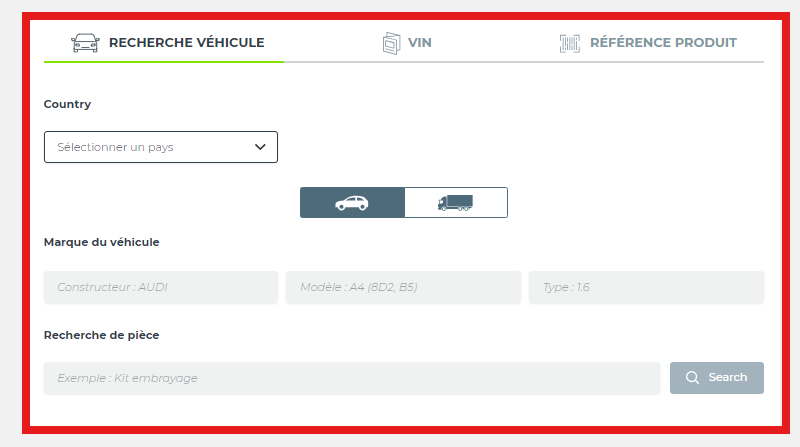Open the Recherche Véhicule tab

164,43
